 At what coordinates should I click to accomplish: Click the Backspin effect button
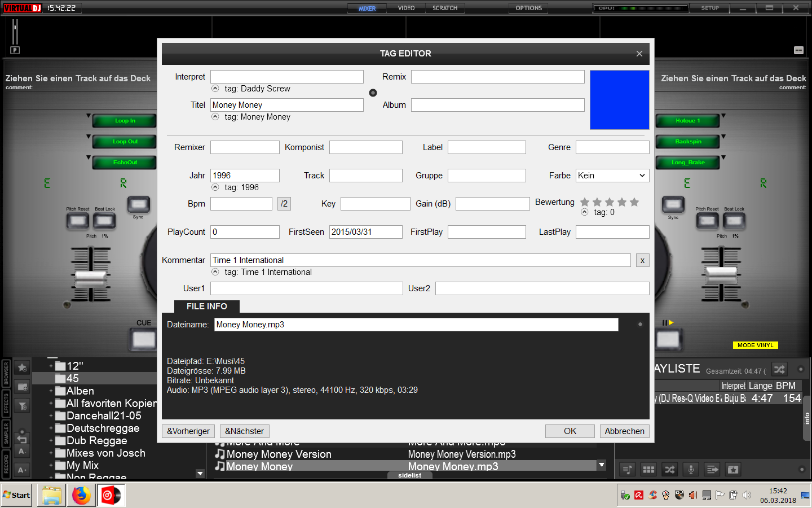[x=688, y=142]
